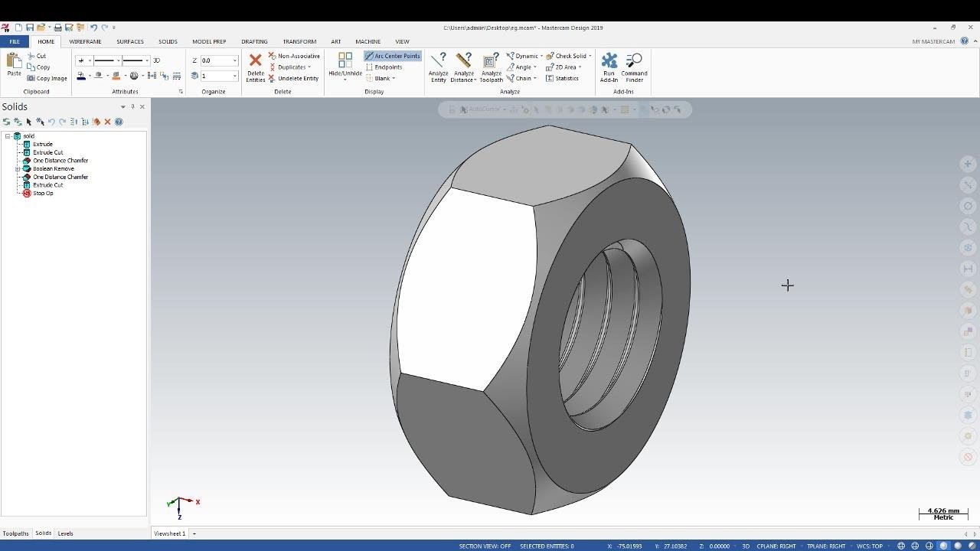
Task: Click MY MASTERCAM link
Action: click(x=933, y=41)
